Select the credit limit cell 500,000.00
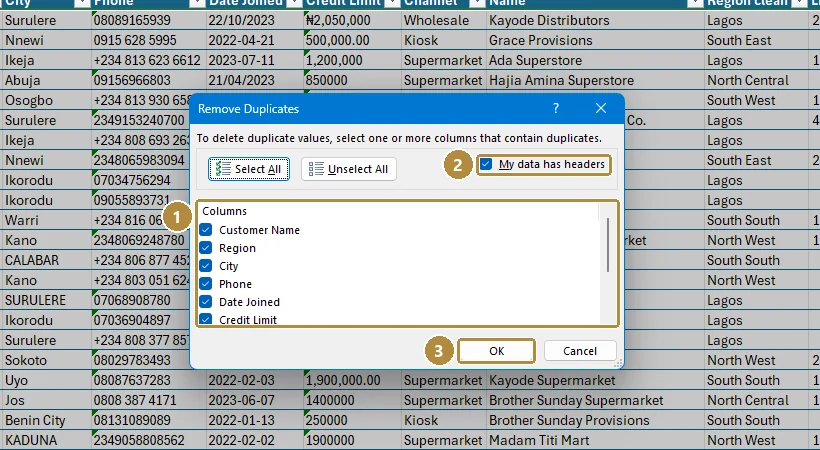Screen dimensions: 820x450 pyautogui.click(x=352, y=40)
